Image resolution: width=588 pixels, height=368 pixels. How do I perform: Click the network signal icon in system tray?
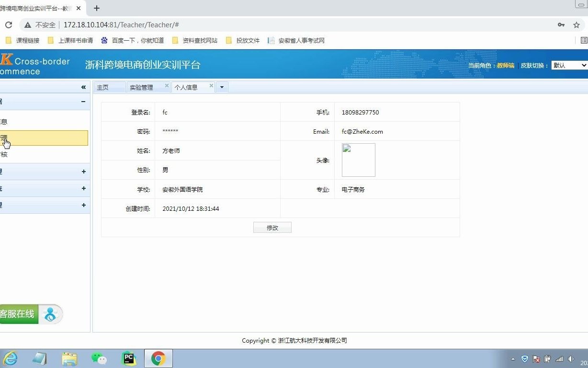(559, 358)
